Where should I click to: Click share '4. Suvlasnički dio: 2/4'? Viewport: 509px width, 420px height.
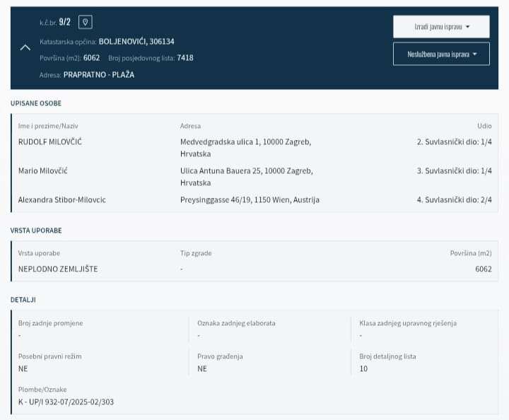(454, 199)
